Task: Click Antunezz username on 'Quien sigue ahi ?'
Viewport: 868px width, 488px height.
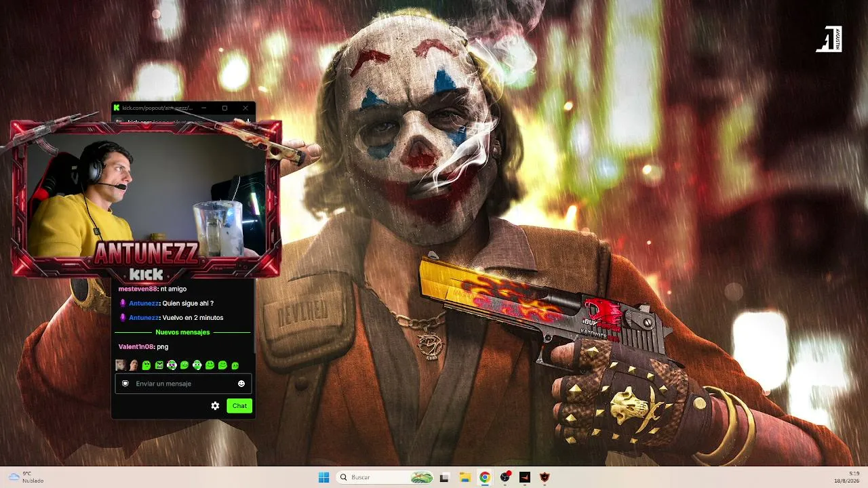Action: click(x=144, y=304)
